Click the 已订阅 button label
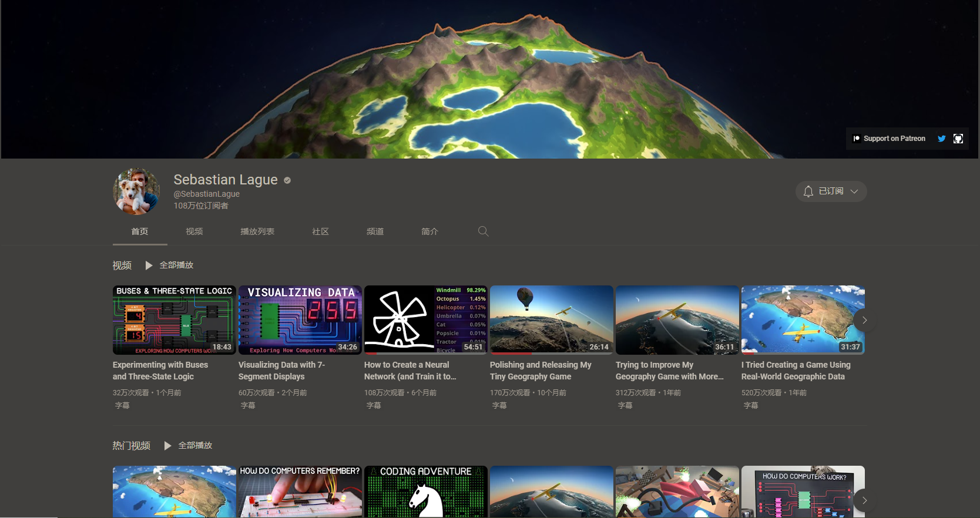This screenshot has width=980, height=518. coord(831,191)
